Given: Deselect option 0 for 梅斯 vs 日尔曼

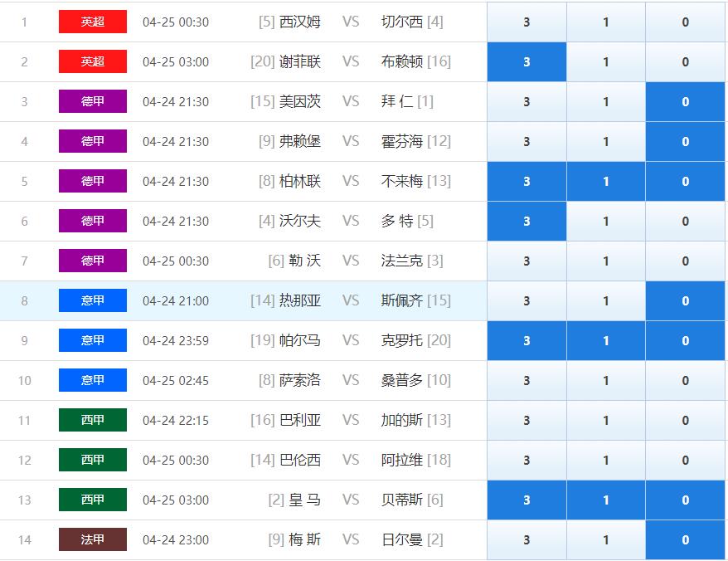Looking at the screenshot, I should (x=685, y=539).
